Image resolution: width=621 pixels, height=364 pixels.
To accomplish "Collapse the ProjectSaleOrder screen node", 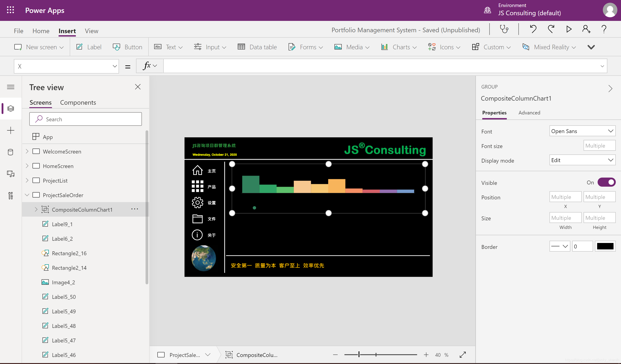I will click(x=27, y=195).
